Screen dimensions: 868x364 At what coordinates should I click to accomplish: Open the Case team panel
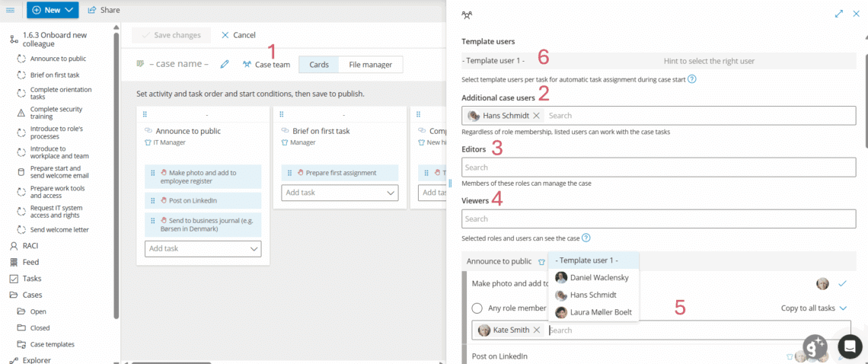point(266,65)
